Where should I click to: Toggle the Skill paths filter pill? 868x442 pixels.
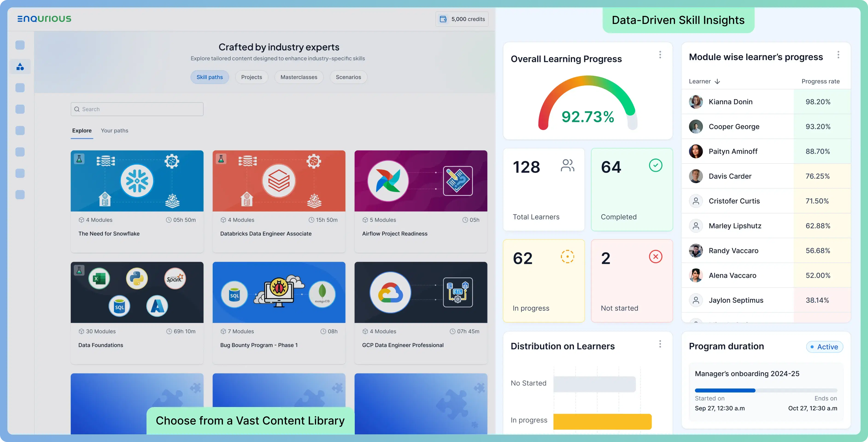click(x=210, y=77)
